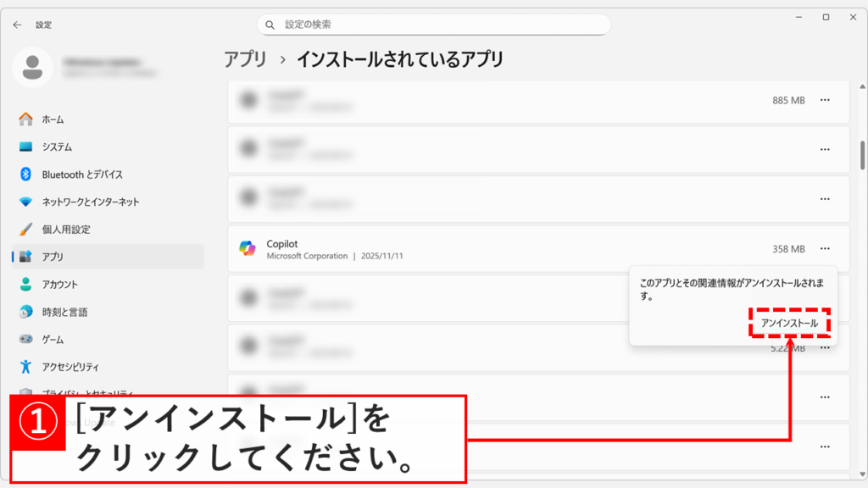Viewport: 868px width, 488px height.
Task: Confirm with the アンインストール button
Action: click(789, 323)
